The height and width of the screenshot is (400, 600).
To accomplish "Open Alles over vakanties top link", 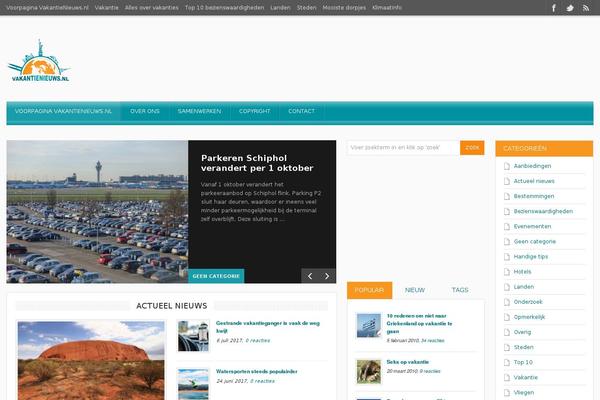I will (x=152, y=7).
